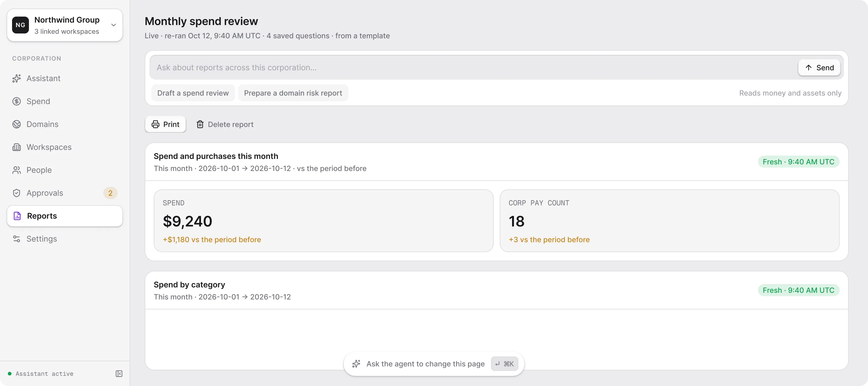
Task: Click the Fresh badge on Spend and purchases
Action: 798,162
